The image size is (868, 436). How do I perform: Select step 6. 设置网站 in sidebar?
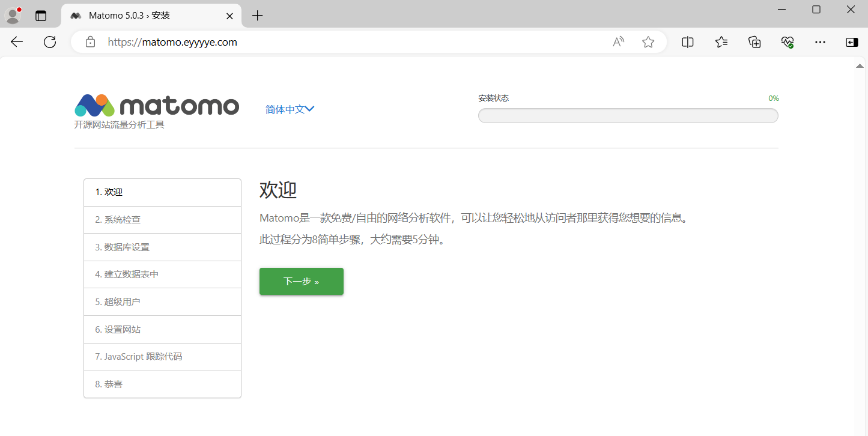click(x=162, y=330)
